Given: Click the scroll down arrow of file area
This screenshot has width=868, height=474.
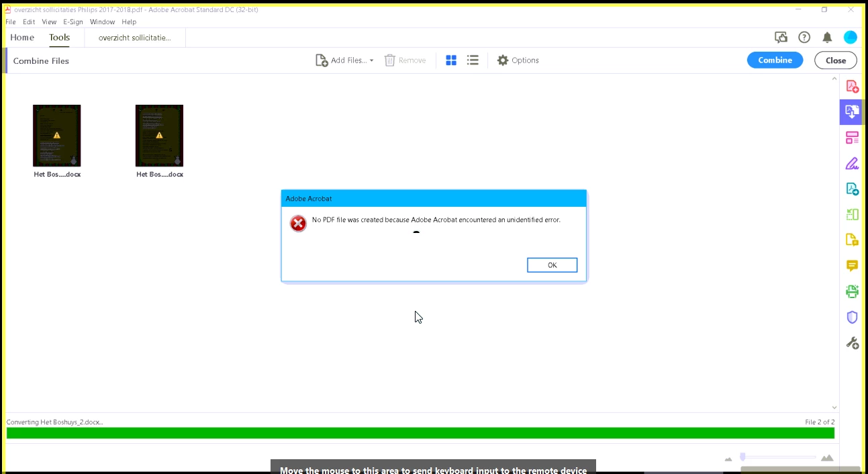Looking at the screenshot, I should pos(834,407).
